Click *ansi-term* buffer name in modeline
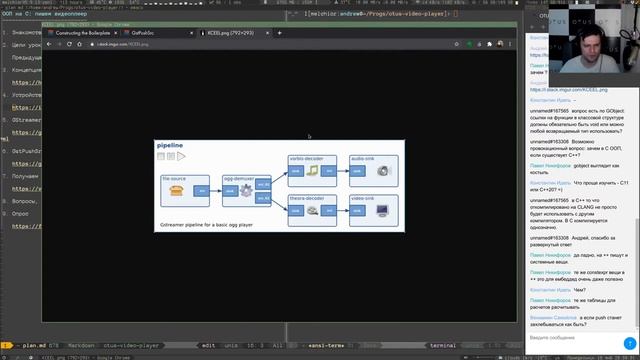The image size is (640, 360). [326, 346]
